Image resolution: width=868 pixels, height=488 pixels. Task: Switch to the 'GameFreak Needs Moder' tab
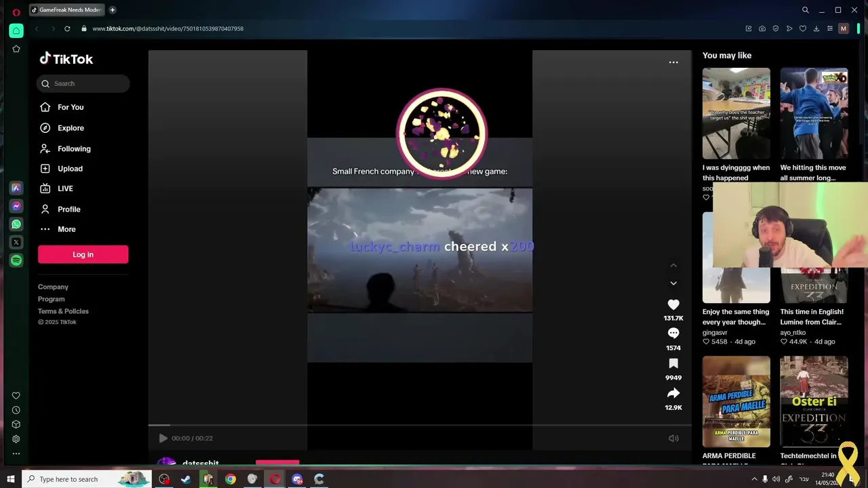point(66,10)
